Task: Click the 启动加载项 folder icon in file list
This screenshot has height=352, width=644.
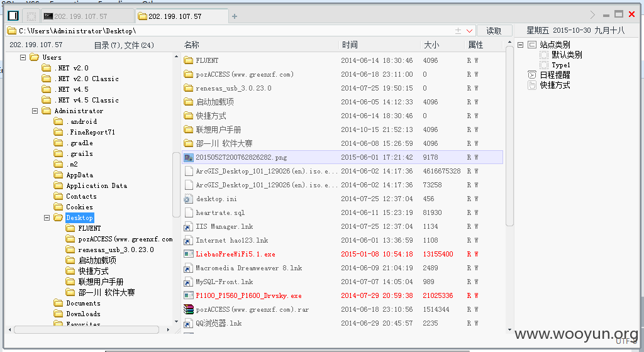Action: 189,102
